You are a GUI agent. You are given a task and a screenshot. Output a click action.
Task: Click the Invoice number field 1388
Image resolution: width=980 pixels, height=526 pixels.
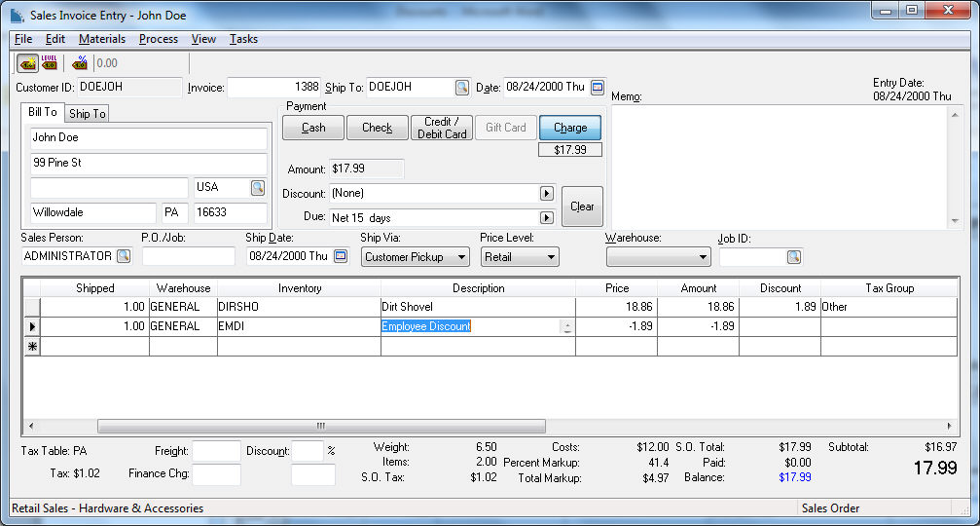pos(274,87)
